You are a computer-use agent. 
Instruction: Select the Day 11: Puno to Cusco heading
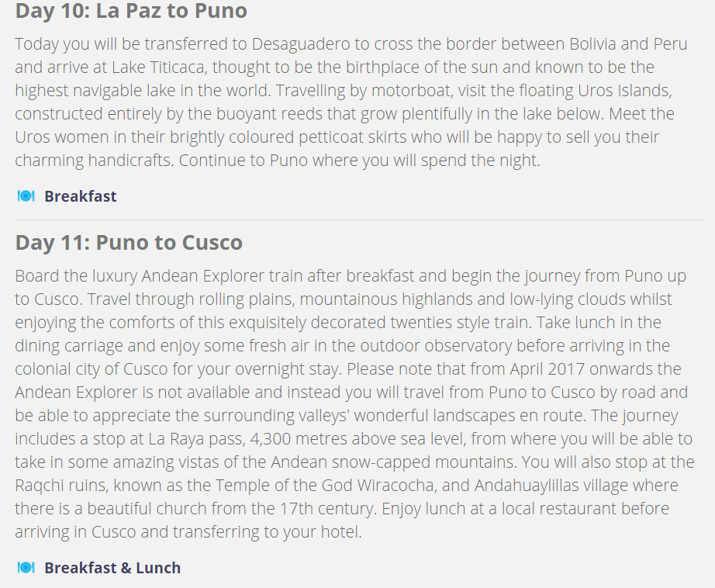click(129, 242)
